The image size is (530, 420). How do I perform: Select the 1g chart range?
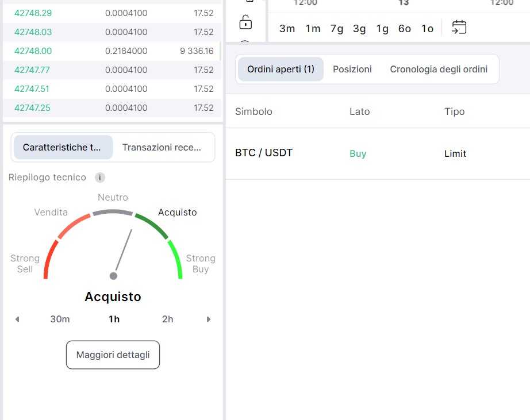tap(382, 28)
